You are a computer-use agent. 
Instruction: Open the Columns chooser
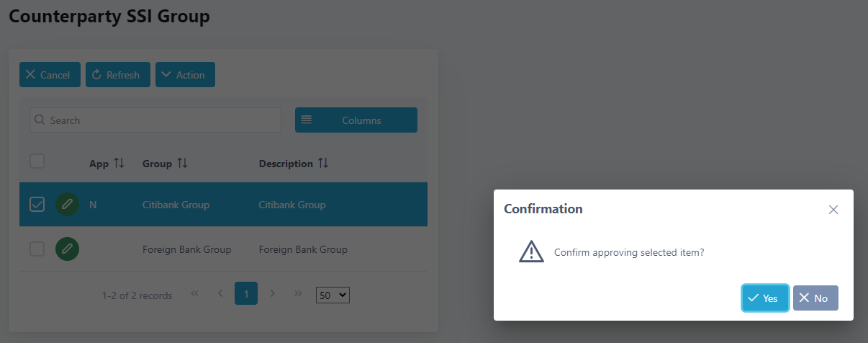pyautogui.click(x=356, y=120)
